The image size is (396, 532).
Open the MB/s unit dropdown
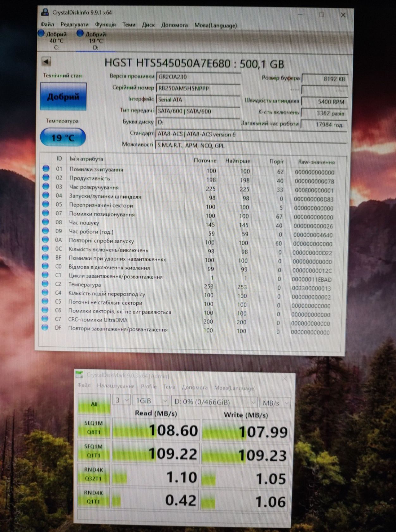275,403
